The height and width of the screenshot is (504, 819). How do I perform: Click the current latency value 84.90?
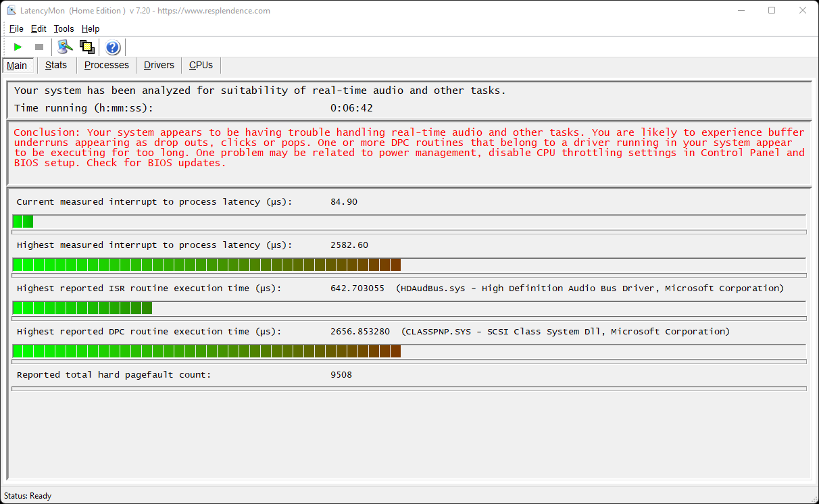pyautogui.click(x=344, y=202)
